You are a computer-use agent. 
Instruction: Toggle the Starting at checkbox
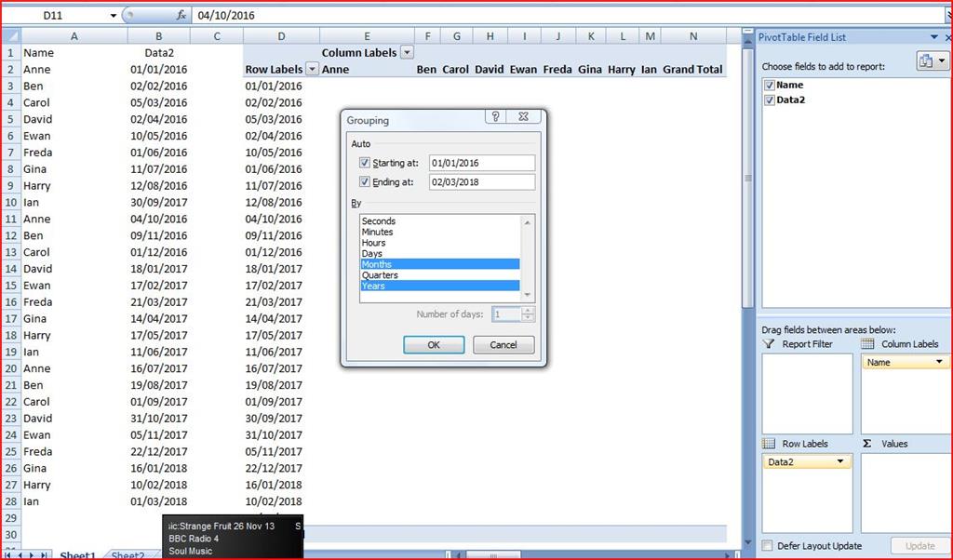[x=365, y=163]
